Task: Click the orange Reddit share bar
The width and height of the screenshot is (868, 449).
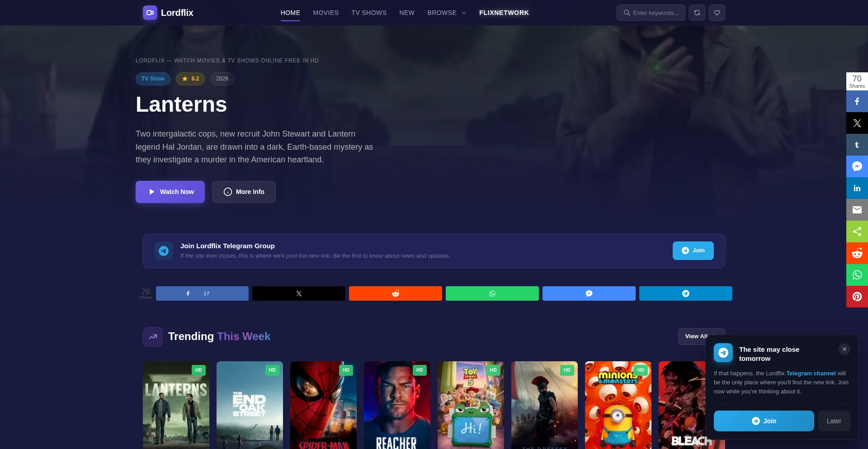Action: coord(396,293)
